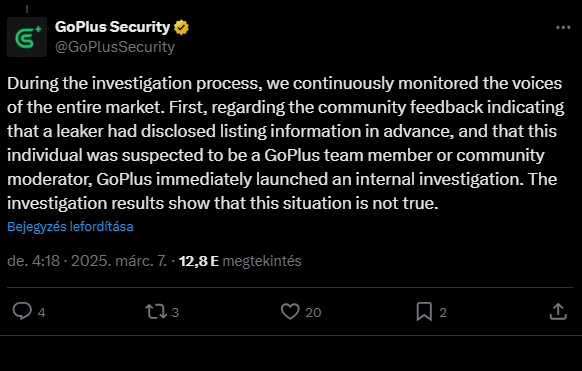Click the like count number 20
The width and height of the screenshot is (582, 371).
(x=313, y=313)
